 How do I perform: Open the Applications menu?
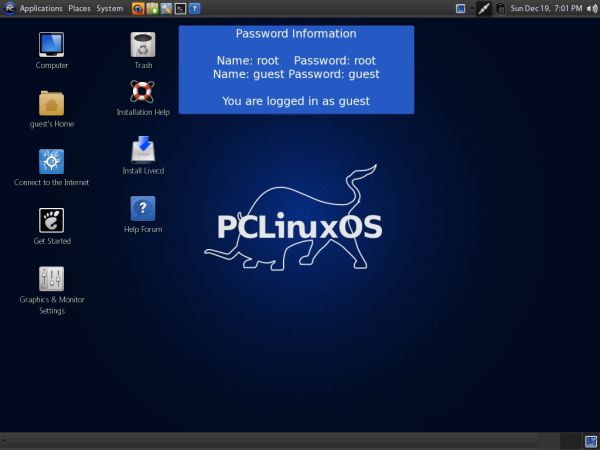point(41,8)
